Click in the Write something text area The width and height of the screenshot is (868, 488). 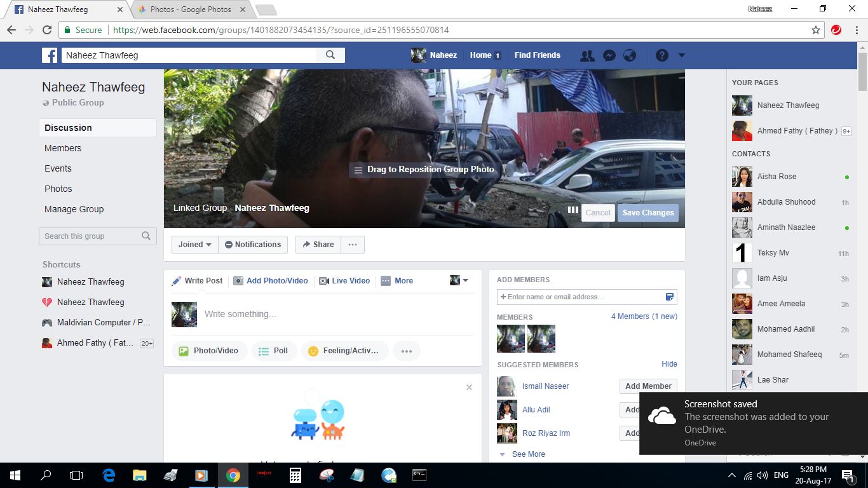tap(339, 314)
